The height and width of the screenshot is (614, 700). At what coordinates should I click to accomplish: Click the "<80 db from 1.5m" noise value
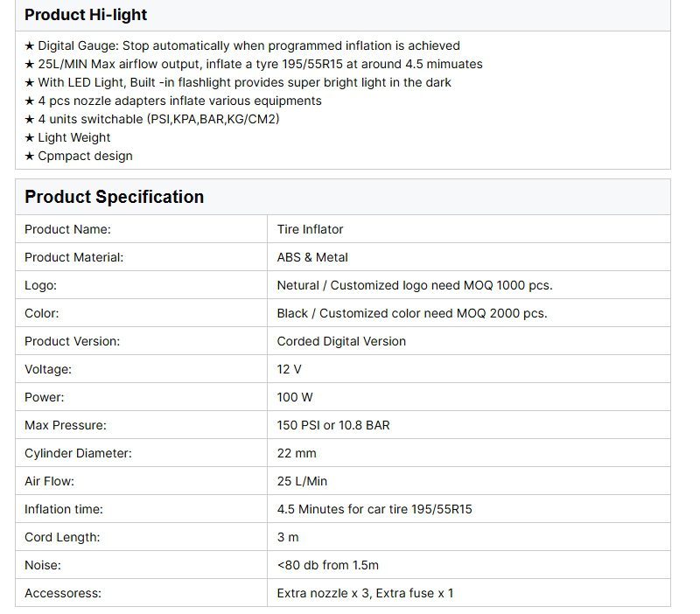coord(328,565)
